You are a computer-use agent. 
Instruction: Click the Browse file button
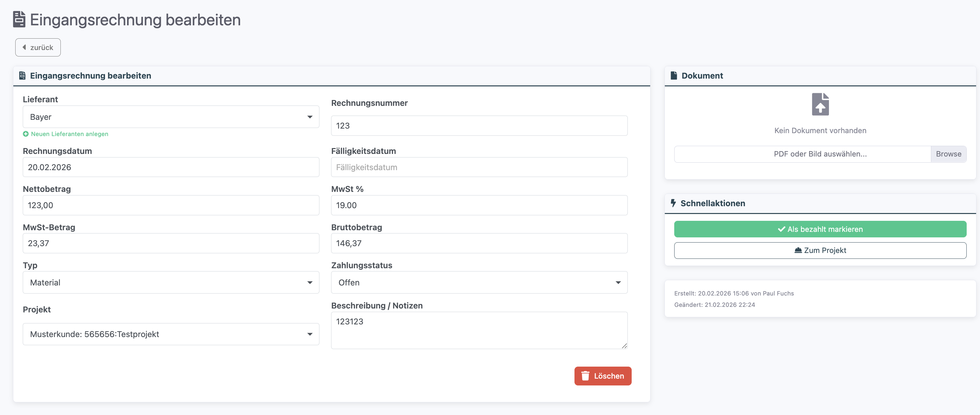pos(948,154)
